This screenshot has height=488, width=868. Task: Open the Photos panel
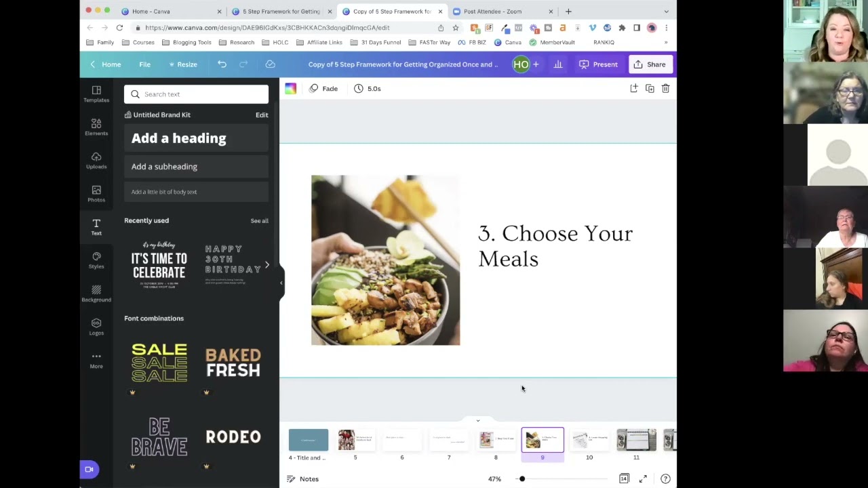click(x=96, y=194)
